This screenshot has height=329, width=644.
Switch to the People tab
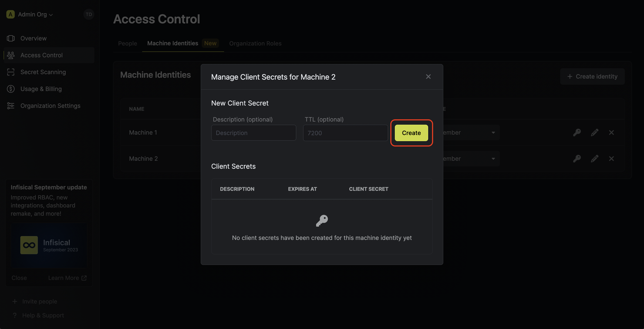[127, 44]
